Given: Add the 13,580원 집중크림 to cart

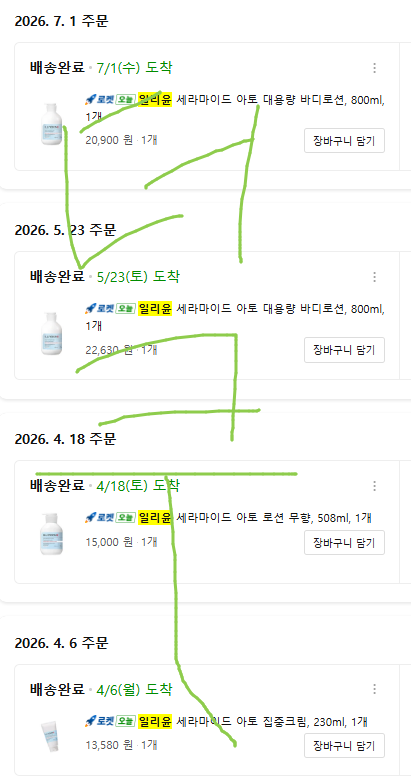Looking at the screenshot, I should coord(344,746).
